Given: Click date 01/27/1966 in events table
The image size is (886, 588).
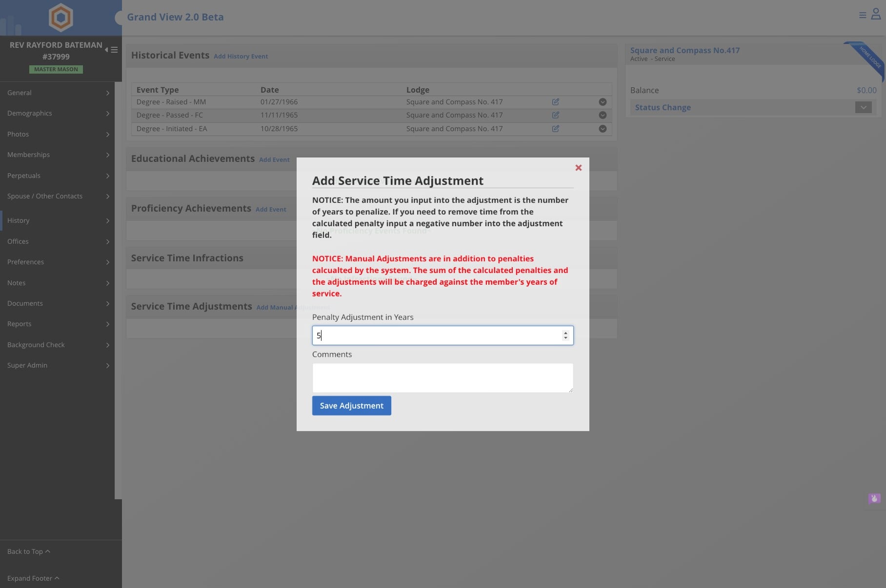Looking at the screenshot, I should click(x=279, y=102).
